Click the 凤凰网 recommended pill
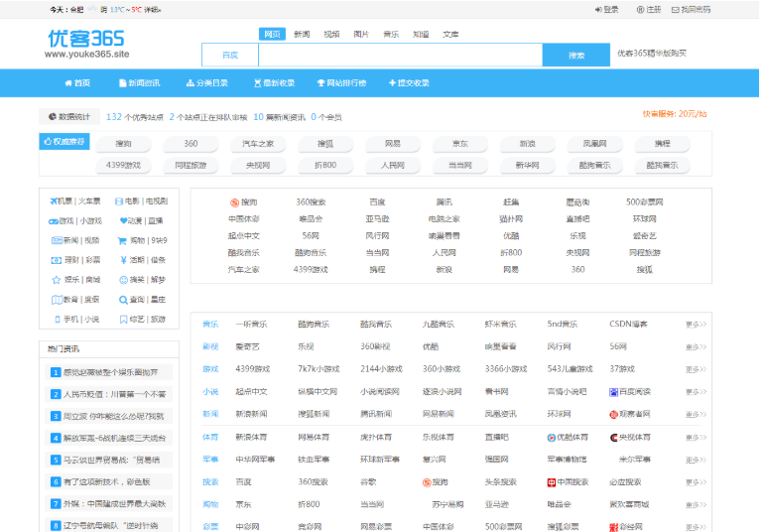Viewport: 765px width, 532px height. [x=594, y=144]
